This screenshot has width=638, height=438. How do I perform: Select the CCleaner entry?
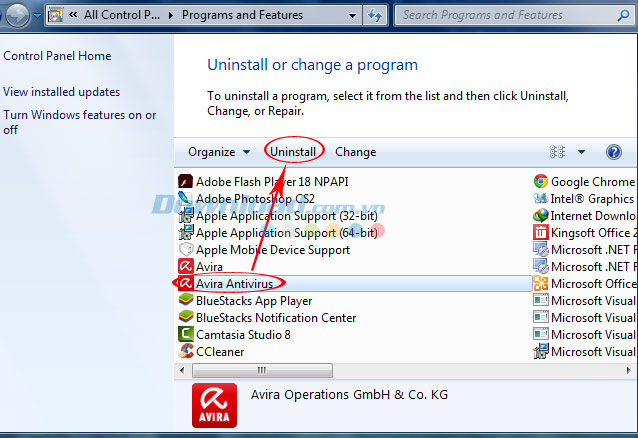click(x=220, y=352)
